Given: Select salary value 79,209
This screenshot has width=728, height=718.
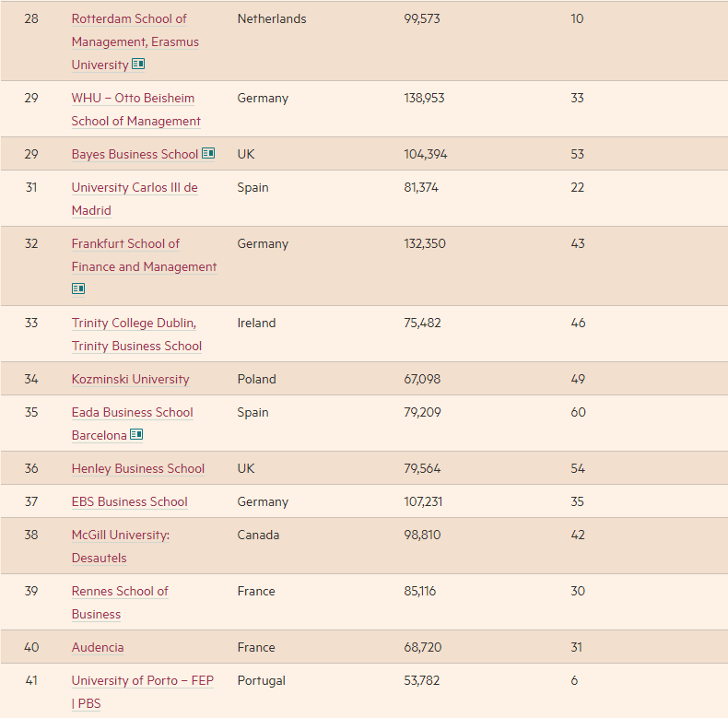Looking at the screenshot, I should point(422,412).
